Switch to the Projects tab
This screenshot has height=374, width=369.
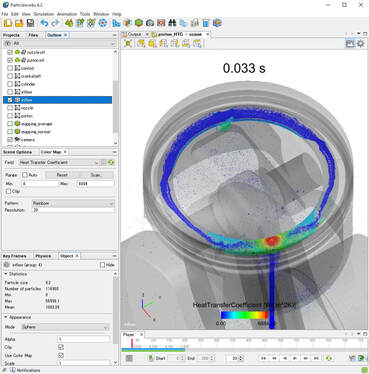coord(11,35)
